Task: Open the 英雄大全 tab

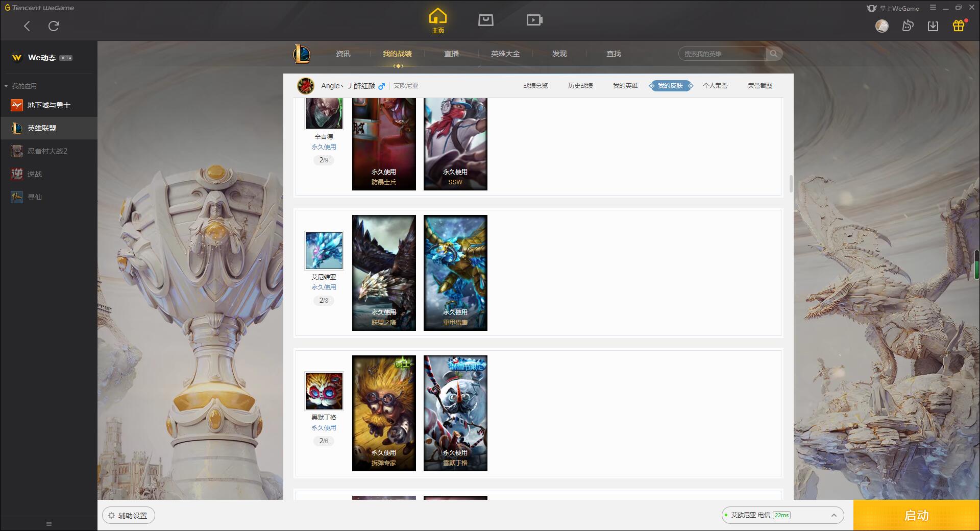Action: [505, 54]
